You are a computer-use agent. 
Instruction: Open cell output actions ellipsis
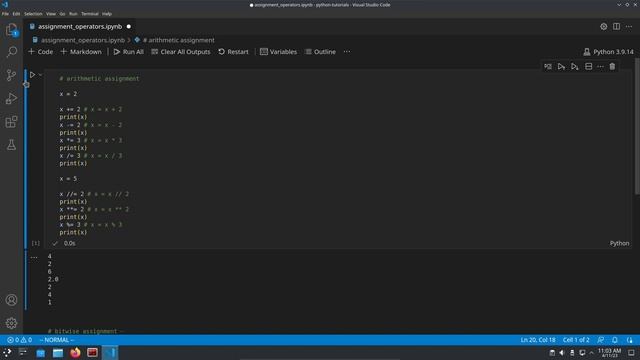point(34,257)
